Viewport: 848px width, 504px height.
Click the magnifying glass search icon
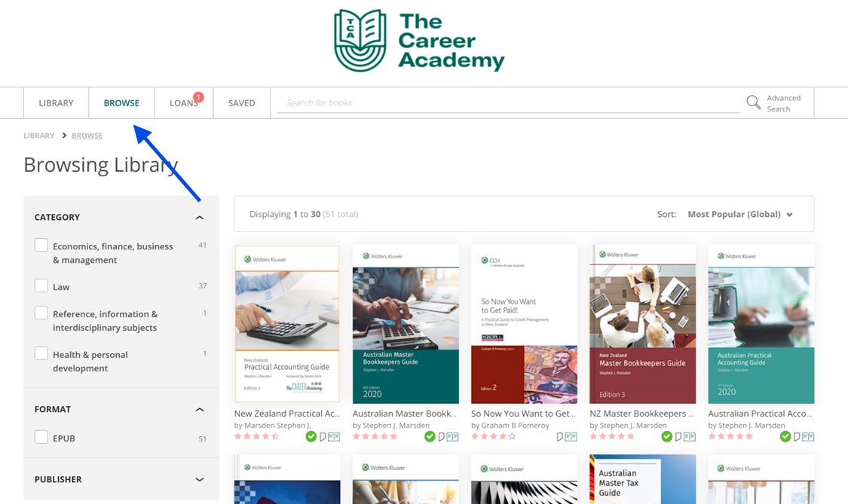coord(753,102)
